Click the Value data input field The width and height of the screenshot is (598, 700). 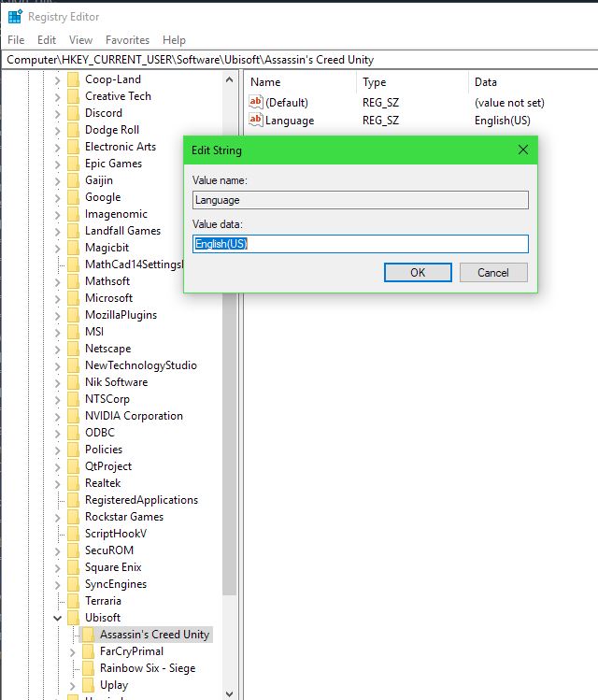(x=360, y=244)
